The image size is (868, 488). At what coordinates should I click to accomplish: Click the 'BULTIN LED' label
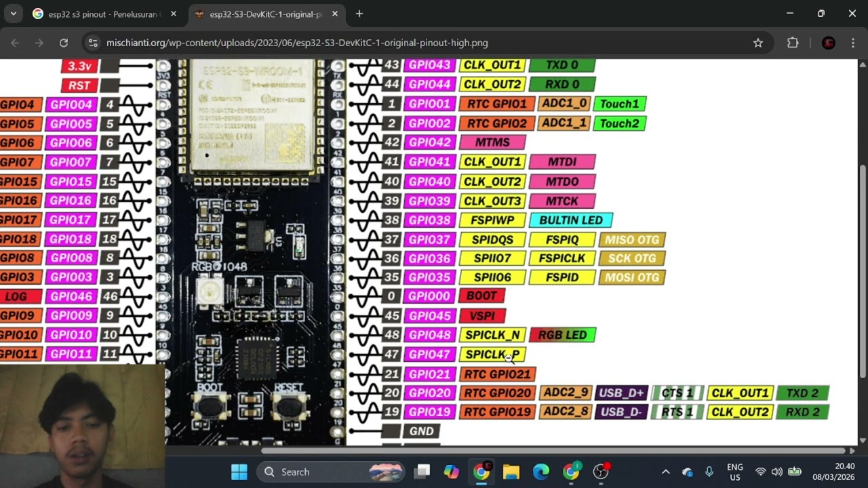point(571,220)
